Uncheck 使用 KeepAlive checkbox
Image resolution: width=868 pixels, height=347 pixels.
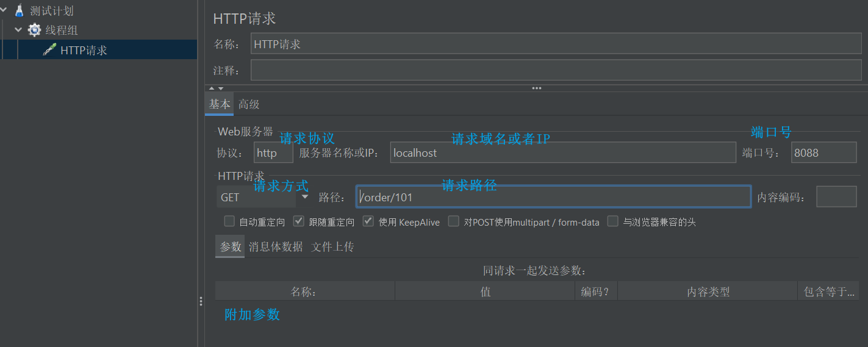pyautogui.click(x=368, y=221)
